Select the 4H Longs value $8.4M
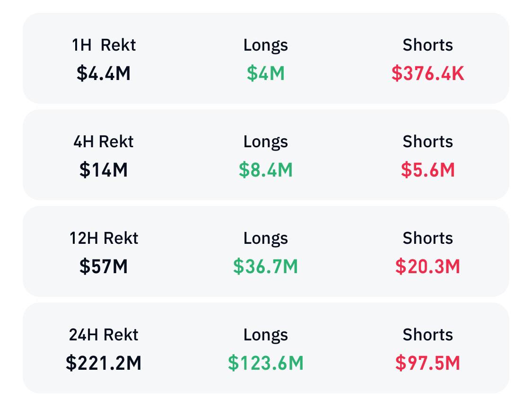Image resolution: width=532 pixels, height=401 pixels. (266, 170)
